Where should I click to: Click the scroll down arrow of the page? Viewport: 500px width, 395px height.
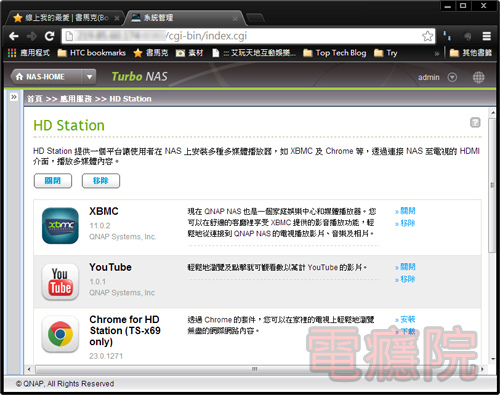pyautogui.click(x=493, y=359)
